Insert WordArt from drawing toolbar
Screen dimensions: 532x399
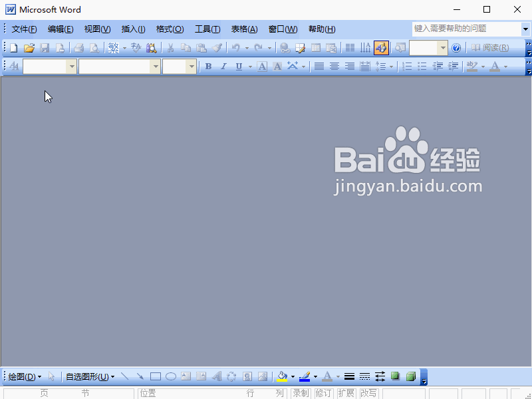217,376
